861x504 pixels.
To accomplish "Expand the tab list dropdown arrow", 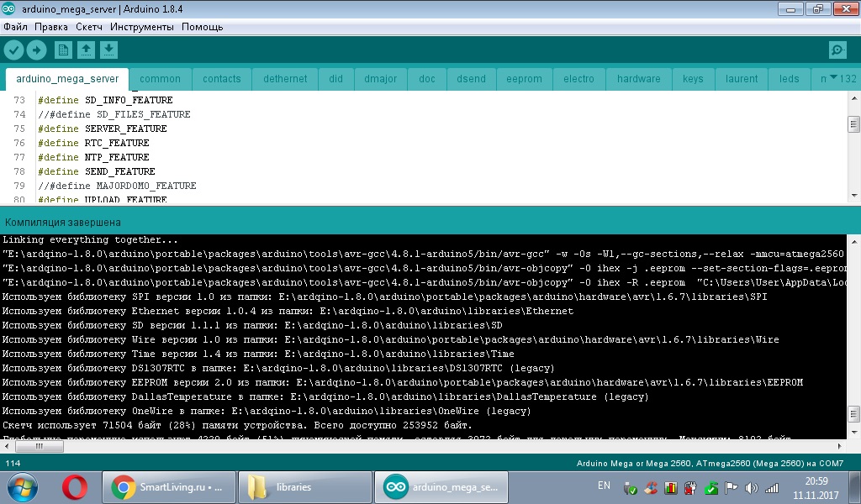I will point(833,78).
